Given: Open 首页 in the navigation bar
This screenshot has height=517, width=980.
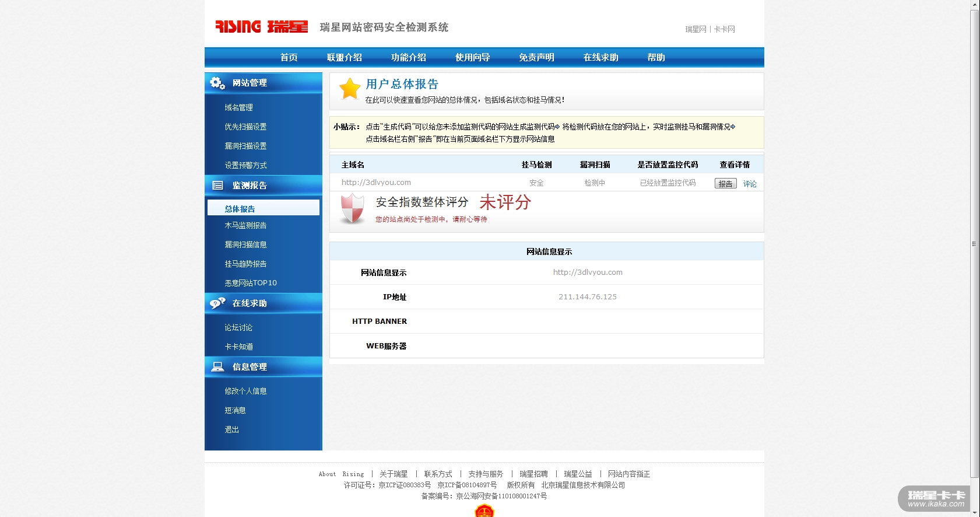Looking at the screenshot, I should (x=289, y=57).
